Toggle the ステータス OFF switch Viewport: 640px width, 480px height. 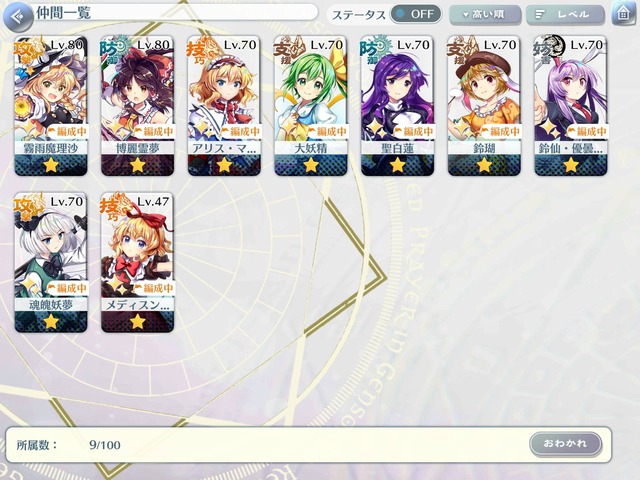pos(416,14)
